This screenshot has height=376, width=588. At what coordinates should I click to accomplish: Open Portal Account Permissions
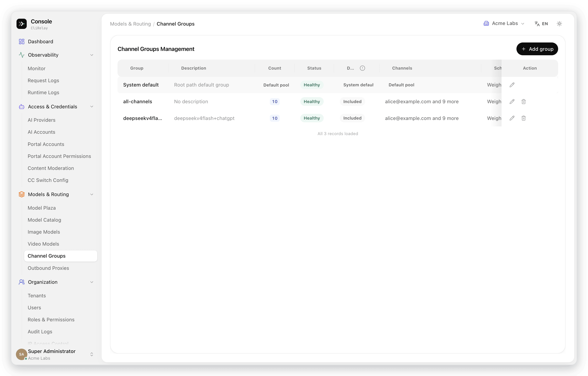pyautogui.click(x=59, y=156)
